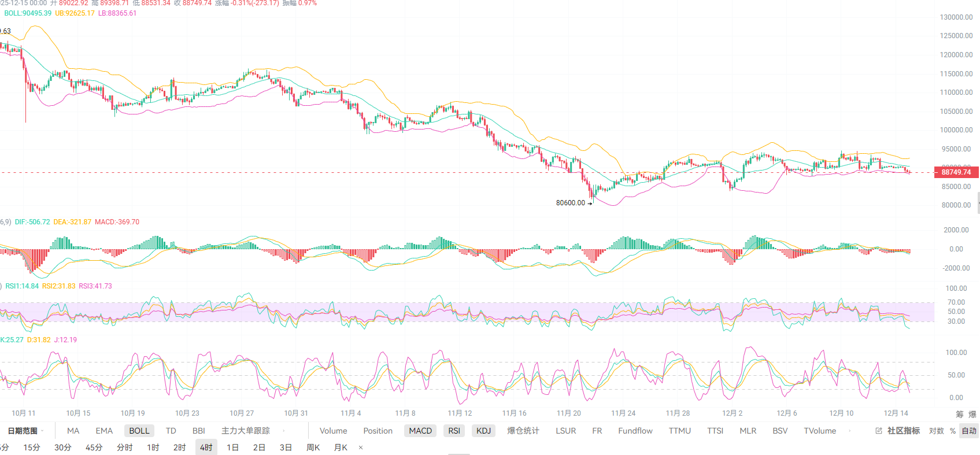The height and width of the screenshot is (455, 980).
Task: Enable the 对数 logarithmic scale
Action: 936,431
